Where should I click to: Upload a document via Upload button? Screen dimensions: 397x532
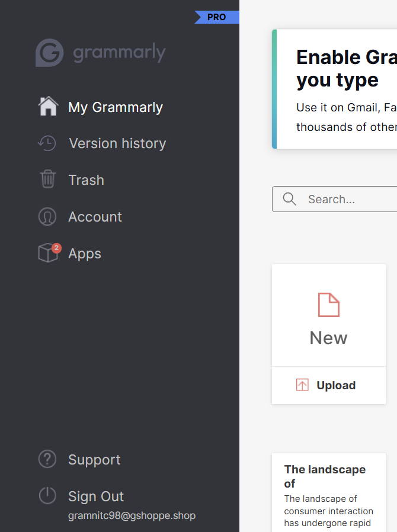pos(329,386)
